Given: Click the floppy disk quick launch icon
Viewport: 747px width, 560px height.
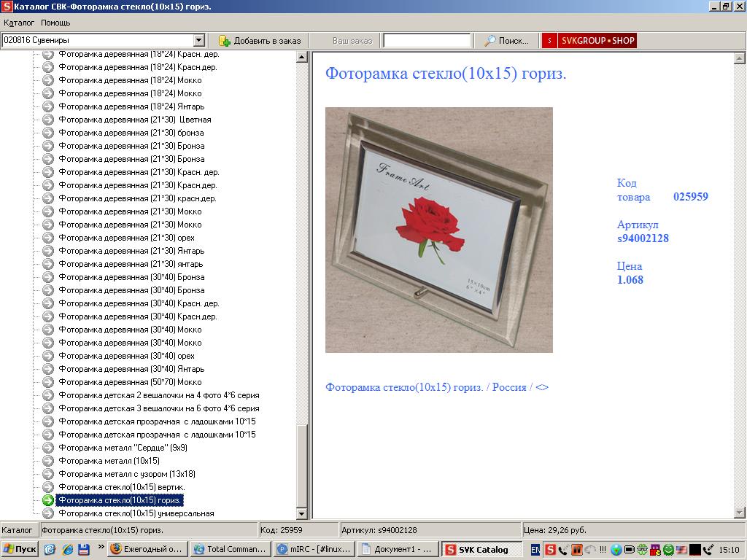Looking at the screenshot, I should pyautogui.click(x=84, y=549).
